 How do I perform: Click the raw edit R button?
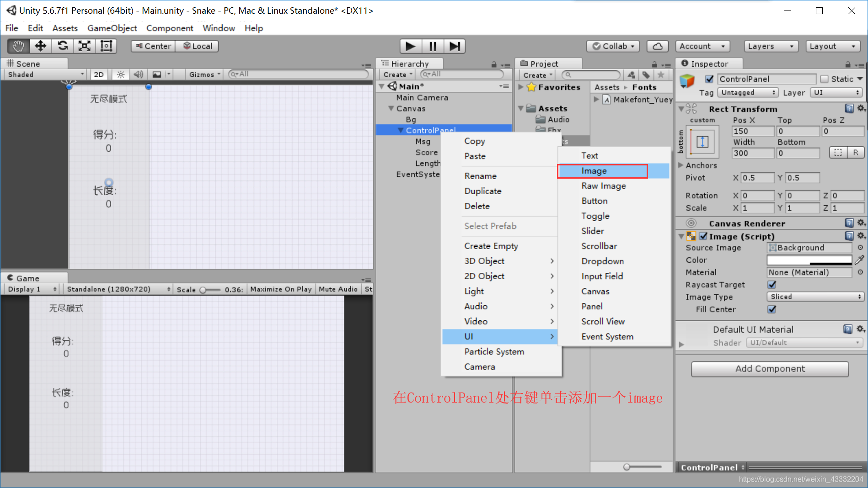pyautogui.click(x=856, y=153)
